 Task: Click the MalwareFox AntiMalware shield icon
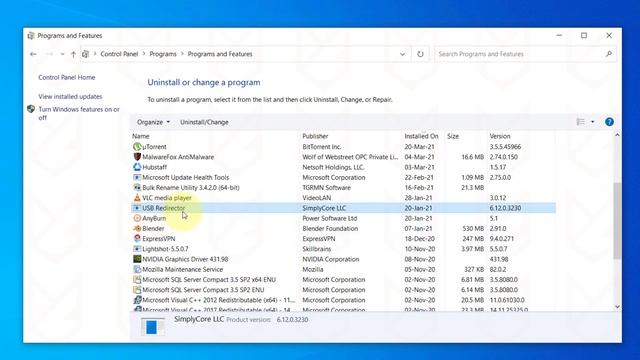point(137,157)
